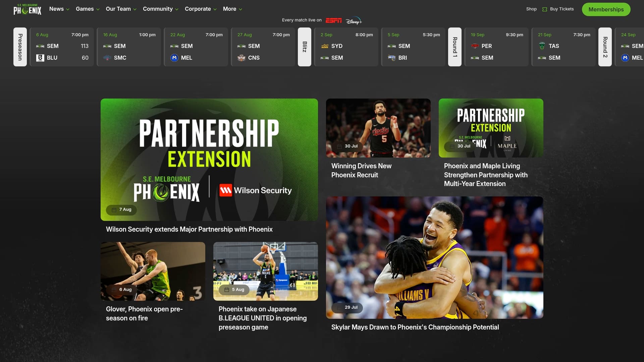Open the 5 Sep SEM vs BRI match card
Image resolution: width=644 pixels, height=362 pixels.
[x=413, y=47]
